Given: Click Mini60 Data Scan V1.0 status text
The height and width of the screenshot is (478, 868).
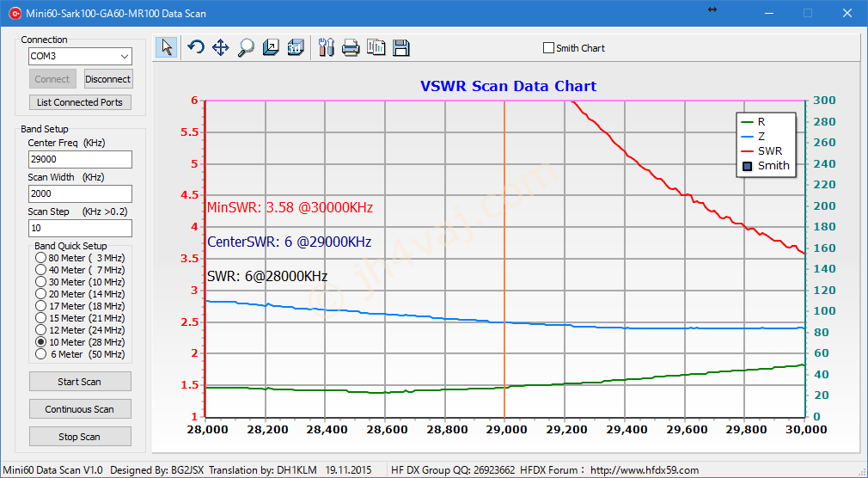Looking at the screenshot, I should pyautogui.click(x=53, y=470).
